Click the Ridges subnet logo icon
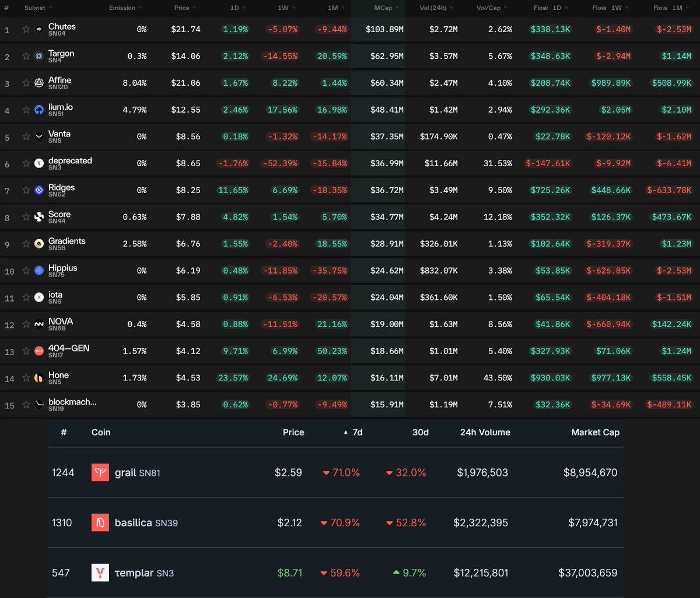This screenshot has width=700, height=598. 39,190
